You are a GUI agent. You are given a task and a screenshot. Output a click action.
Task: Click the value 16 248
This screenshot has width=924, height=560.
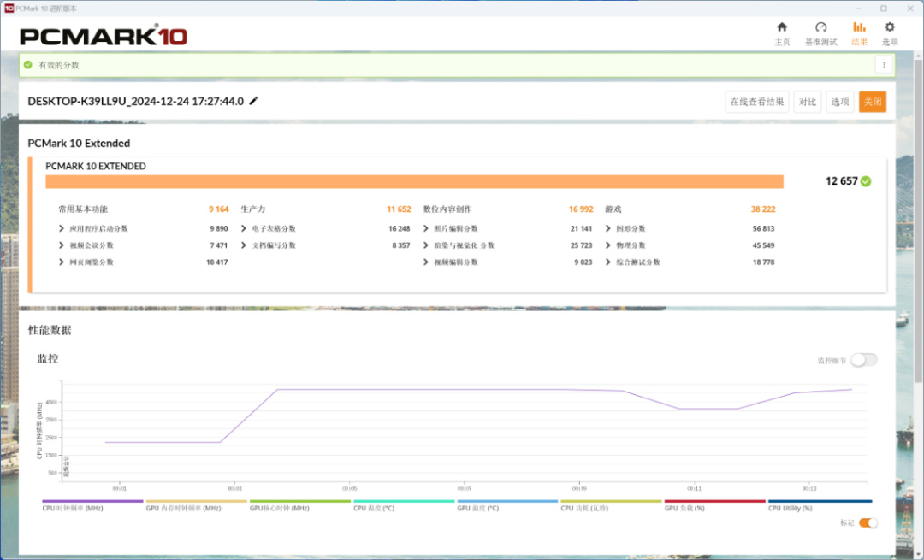coord(399,228)
